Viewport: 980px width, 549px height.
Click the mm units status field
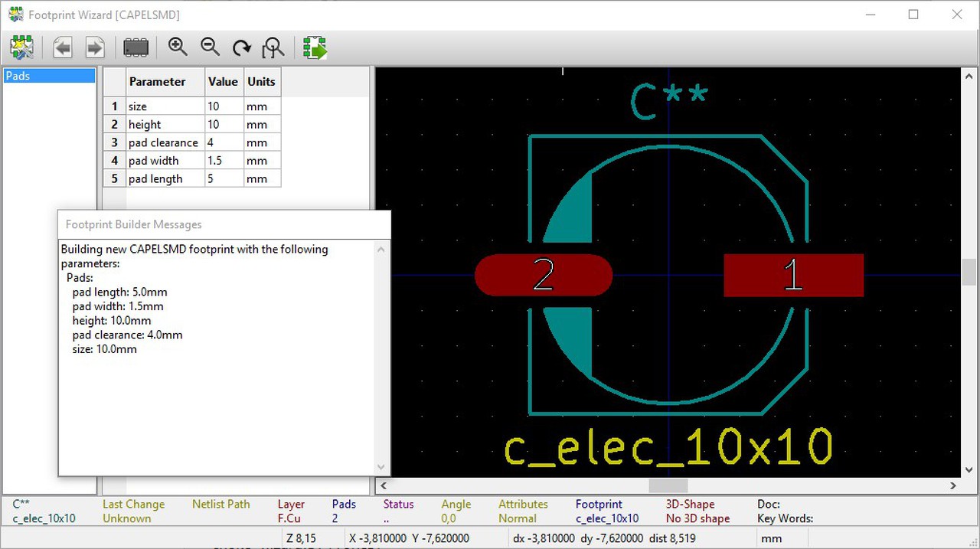[x=772, y=538]
